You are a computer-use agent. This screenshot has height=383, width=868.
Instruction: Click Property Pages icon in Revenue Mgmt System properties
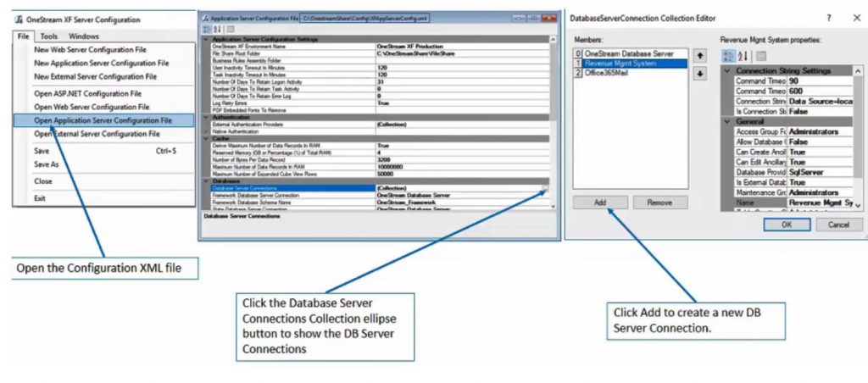coord(760,56)
